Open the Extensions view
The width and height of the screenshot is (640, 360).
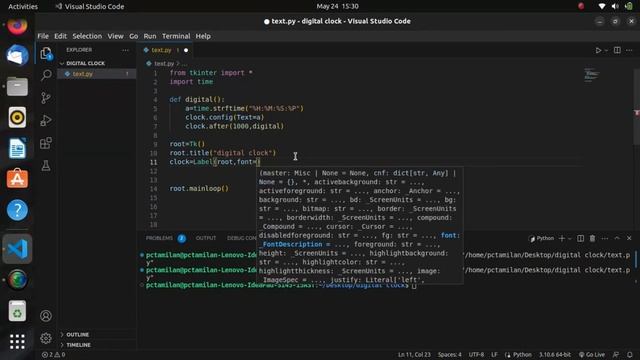[x=46, y=143]
